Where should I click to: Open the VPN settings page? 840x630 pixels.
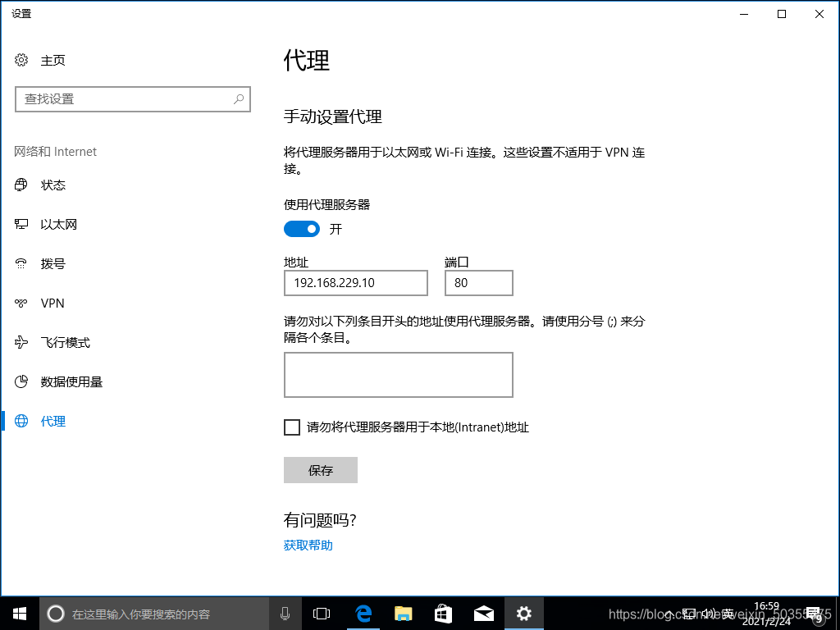[52, 304]
